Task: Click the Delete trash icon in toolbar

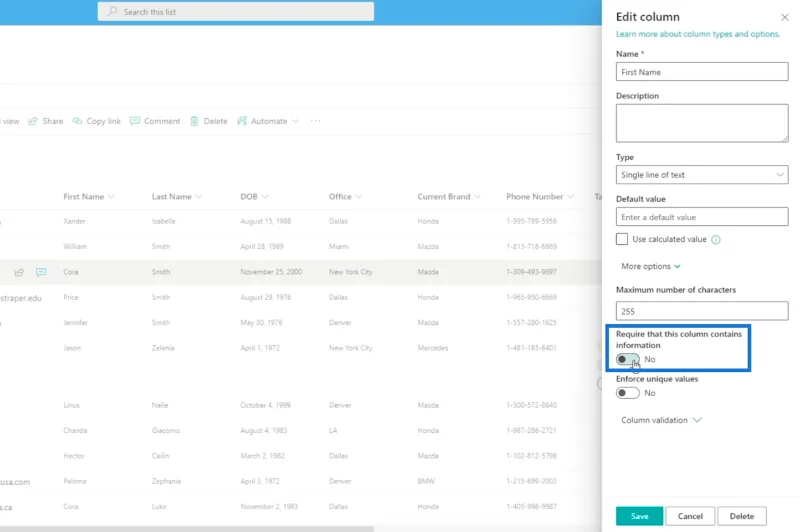Action: point(194,121)
